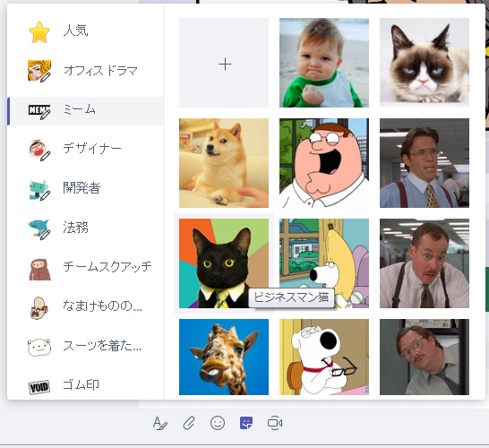The height and width of the screenshot is (448, 489).
Task: Select the giraffe meme thumbnail
Action: 224,357
